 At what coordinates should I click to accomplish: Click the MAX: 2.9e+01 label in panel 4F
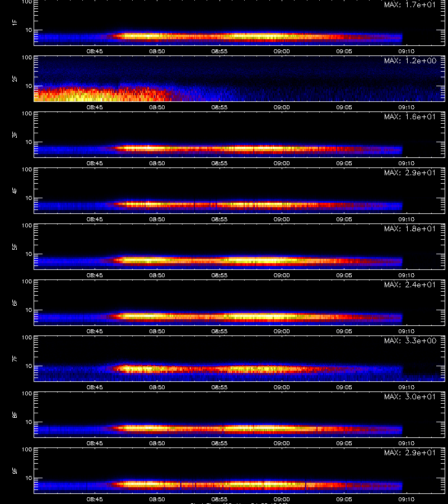(410, 172)
